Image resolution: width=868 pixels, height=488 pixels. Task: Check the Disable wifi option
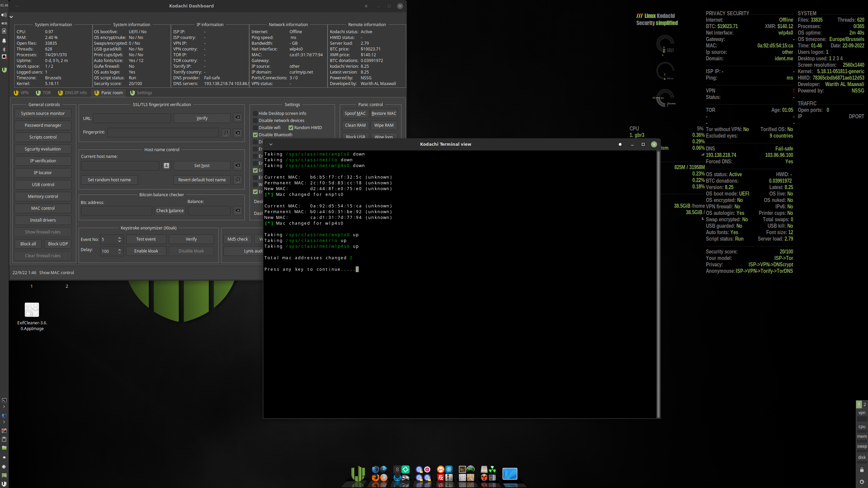tap(255, 128)
